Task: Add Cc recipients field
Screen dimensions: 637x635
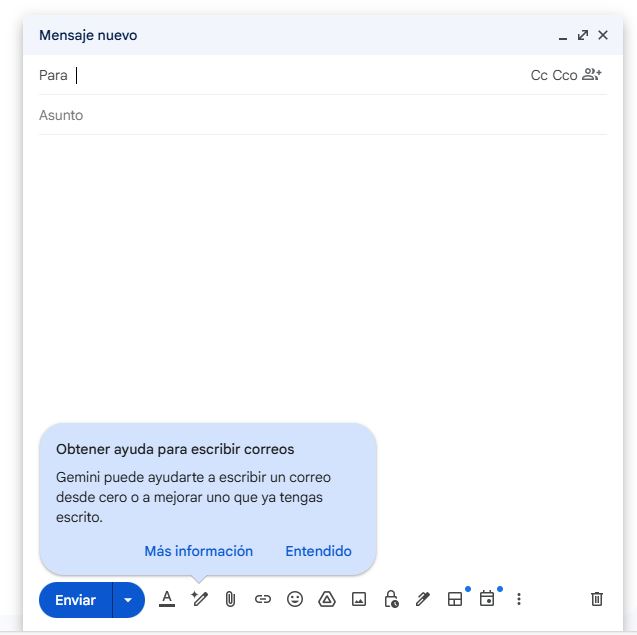Action: tap(539, 75)
